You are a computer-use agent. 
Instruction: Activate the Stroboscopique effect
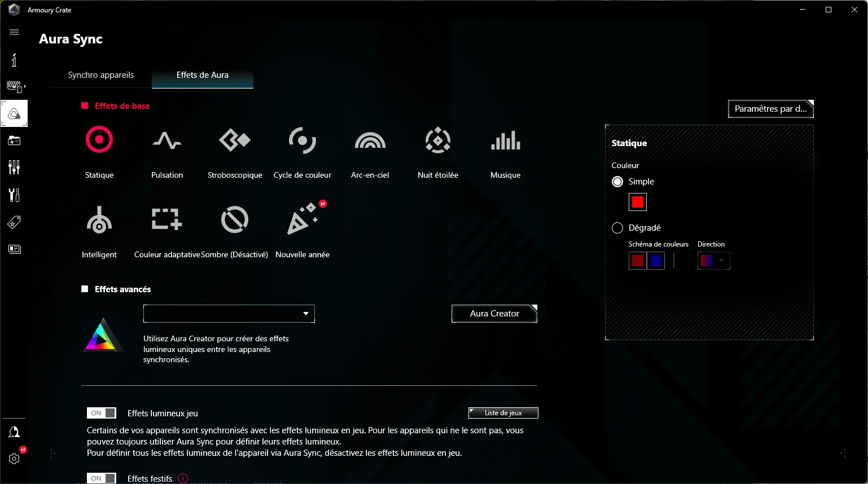[x=235, y=140]
